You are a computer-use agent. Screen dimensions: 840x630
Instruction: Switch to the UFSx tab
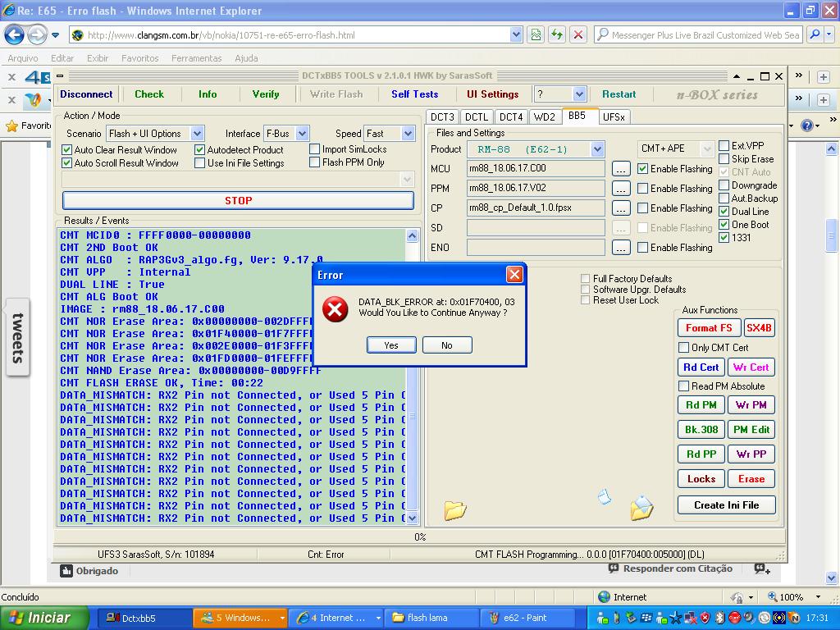click(x=614, y=117)
